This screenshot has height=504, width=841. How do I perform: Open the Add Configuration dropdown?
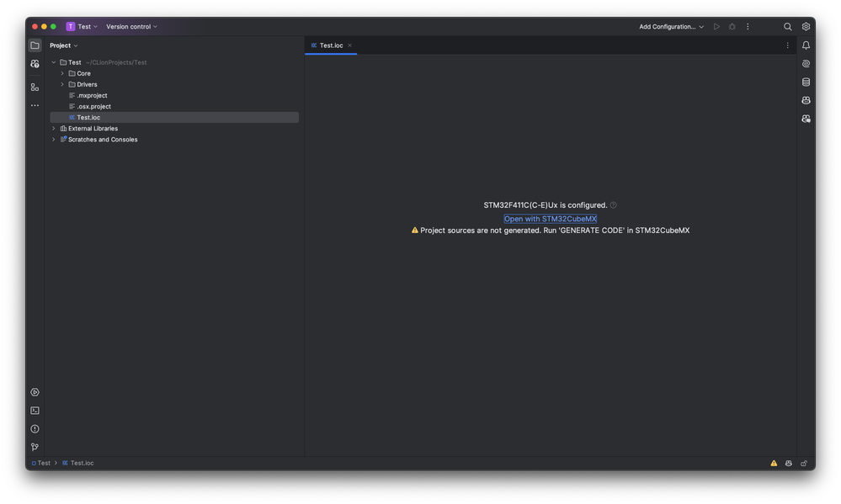(671, 26)
